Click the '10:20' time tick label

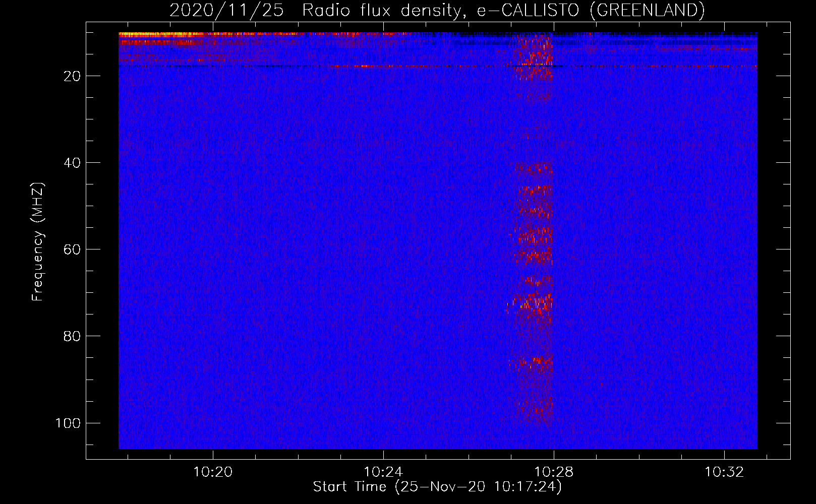[213, 472]
